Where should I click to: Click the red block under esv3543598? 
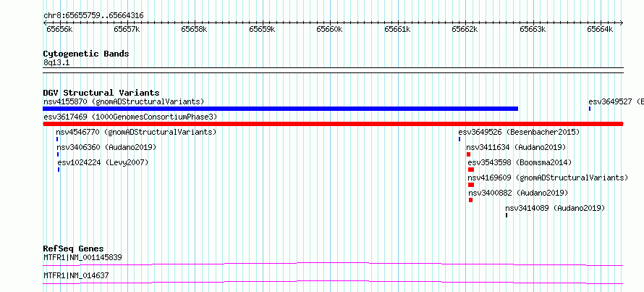click(471, 170)
